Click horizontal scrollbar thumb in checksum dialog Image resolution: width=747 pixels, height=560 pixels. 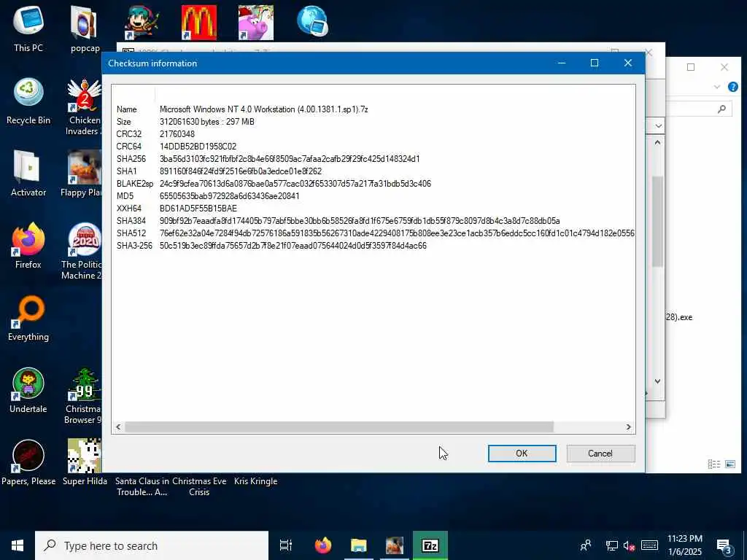click(338, 427)
